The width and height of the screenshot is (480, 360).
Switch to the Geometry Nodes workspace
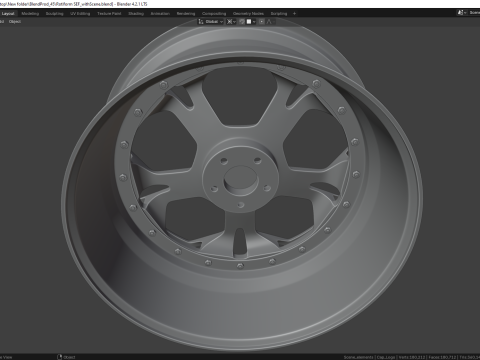[248, 14]
